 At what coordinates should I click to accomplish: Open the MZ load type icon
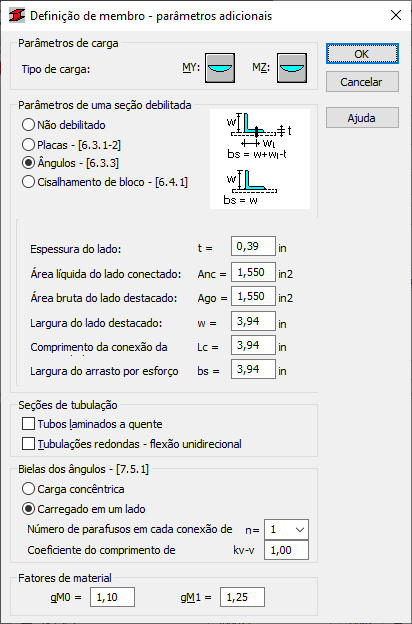click(292, 68)
